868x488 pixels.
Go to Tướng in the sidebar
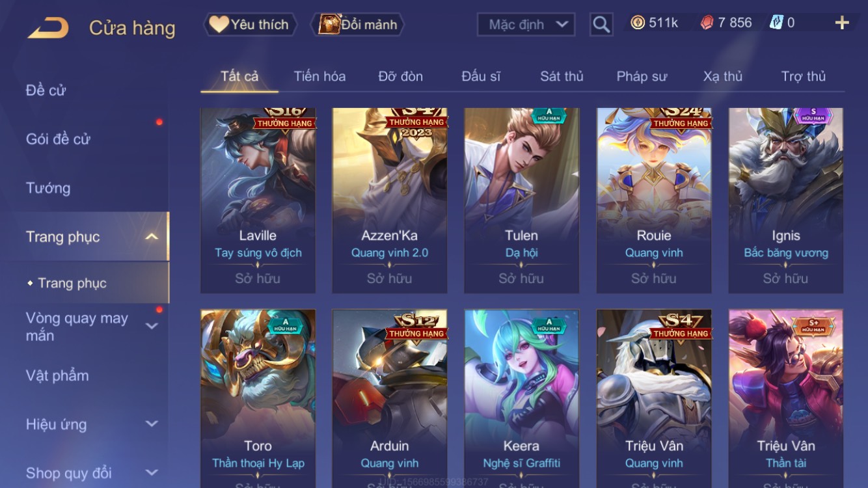coord(48,188)
